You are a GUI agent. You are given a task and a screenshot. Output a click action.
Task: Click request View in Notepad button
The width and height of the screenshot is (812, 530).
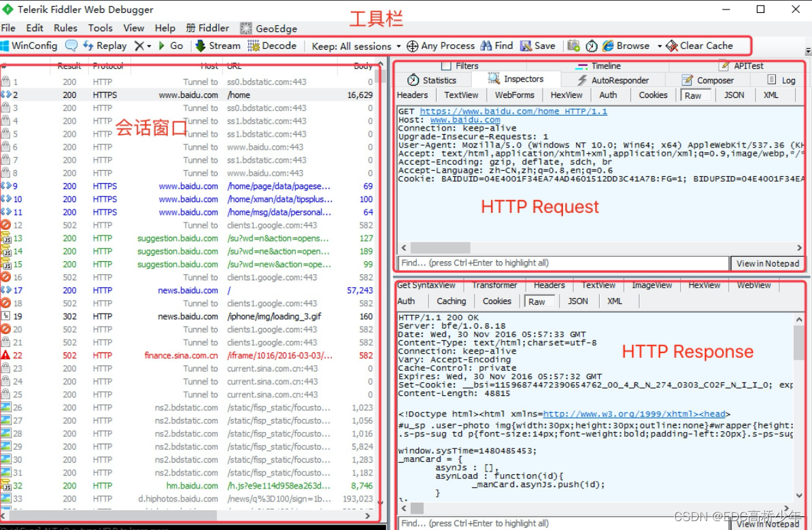tap(768, 263)
